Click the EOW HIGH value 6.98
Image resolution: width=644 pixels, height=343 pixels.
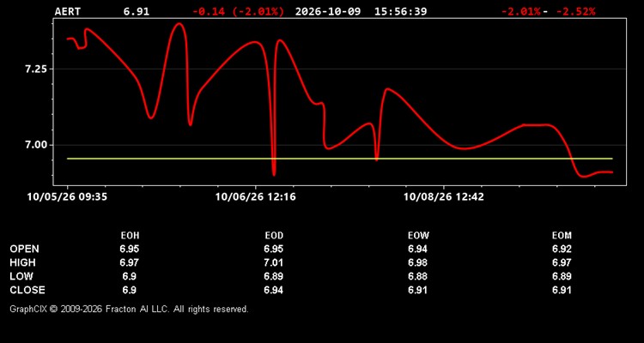[x=417, y=262]
